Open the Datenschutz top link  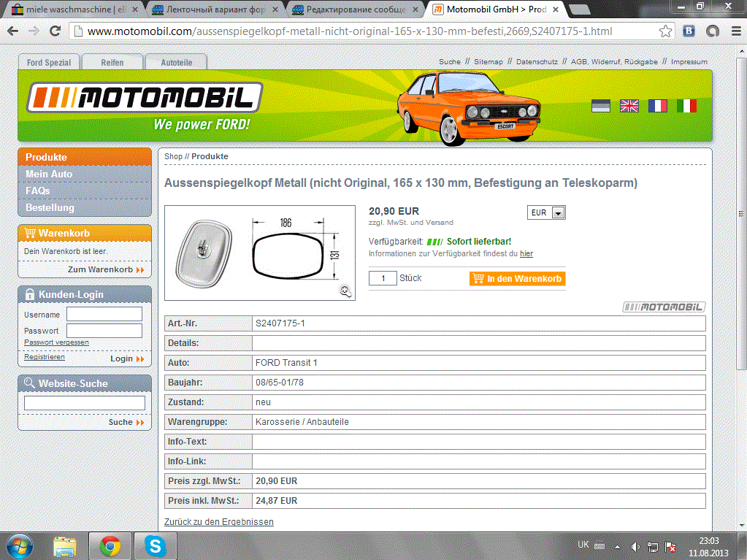(537, 61)
